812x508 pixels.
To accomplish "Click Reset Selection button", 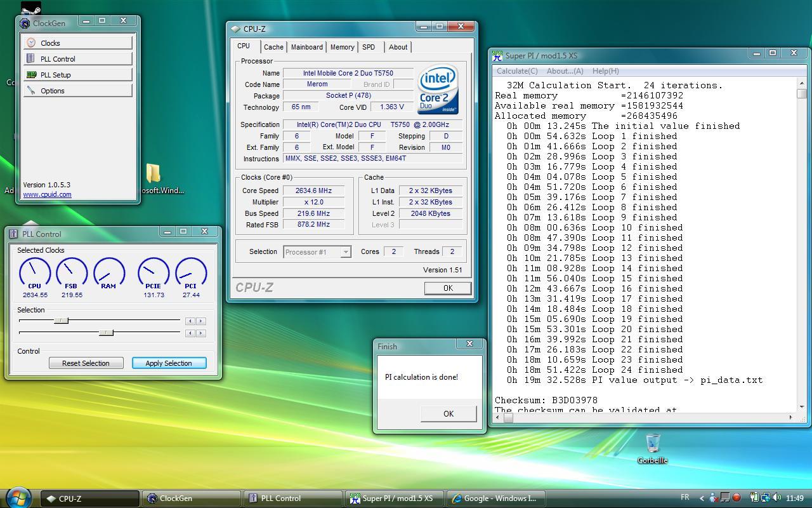I will (86, 363).
